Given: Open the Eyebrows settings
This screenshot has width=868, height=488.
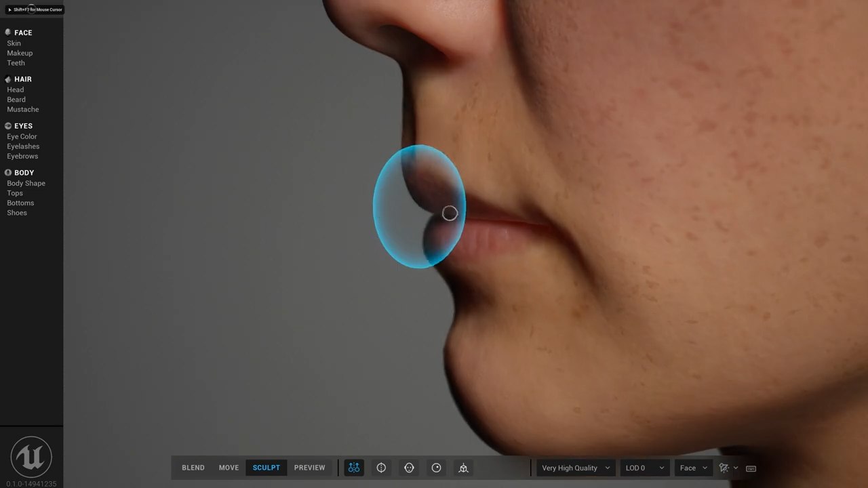Looking at the screenshot, I should click(22, 156).
